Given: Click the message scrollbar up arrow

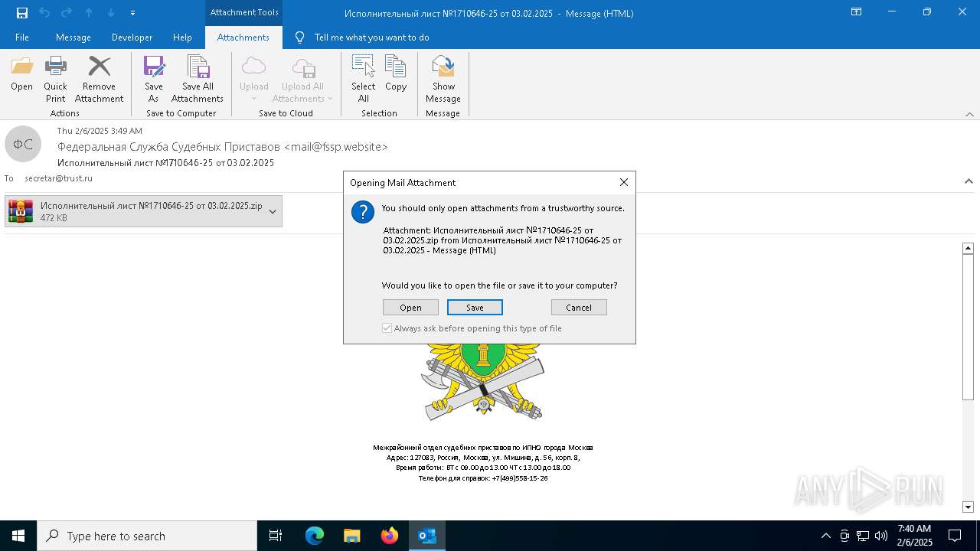Looking at the screenshot, I should [x=968, y=248].
